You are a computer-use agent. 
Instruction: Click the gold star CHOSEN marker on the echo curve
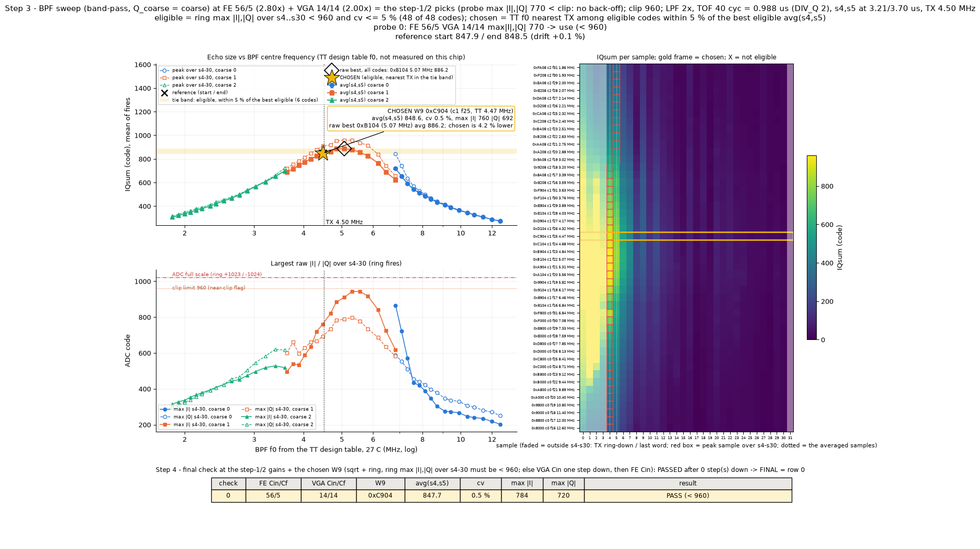pos(323,153)
